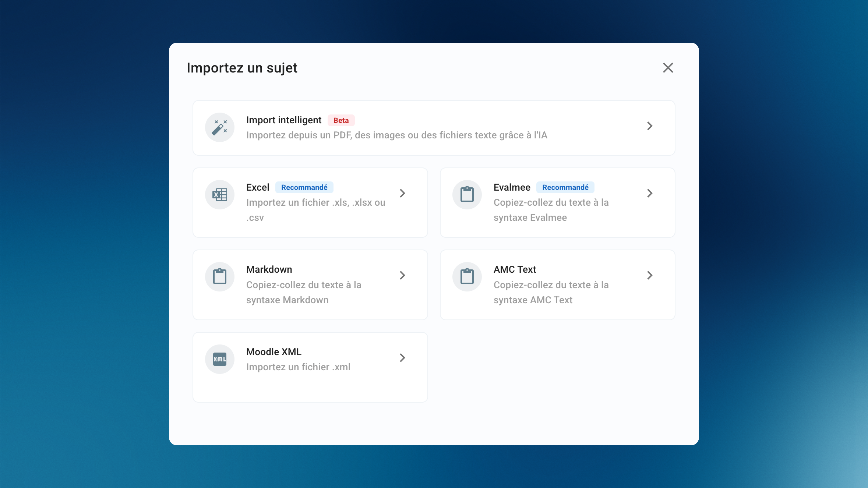This screenshot has width=868, height=488.
Task: Choose the Markdown option title
Action: 269,269
